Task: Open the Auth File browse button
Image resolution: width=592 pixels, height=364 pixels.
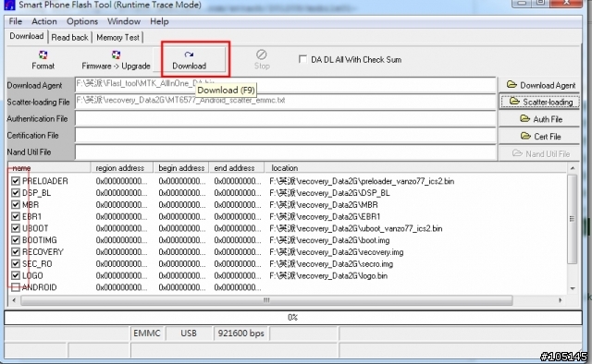Action: pyautogui.click(x=540, y=119)
